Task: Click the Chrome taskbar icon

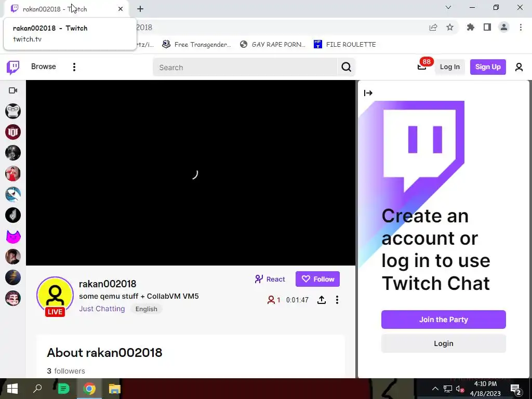Action: coord(89,389)
